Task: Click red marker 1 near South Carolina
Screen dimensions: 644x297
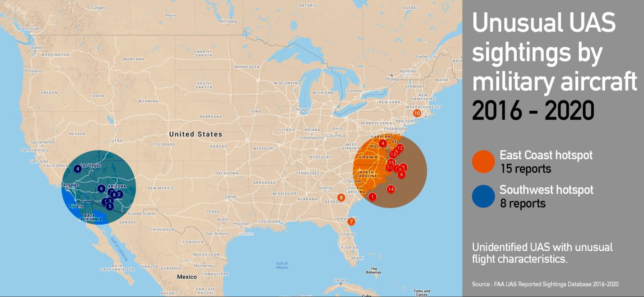Action: click(x=372, y=197)
